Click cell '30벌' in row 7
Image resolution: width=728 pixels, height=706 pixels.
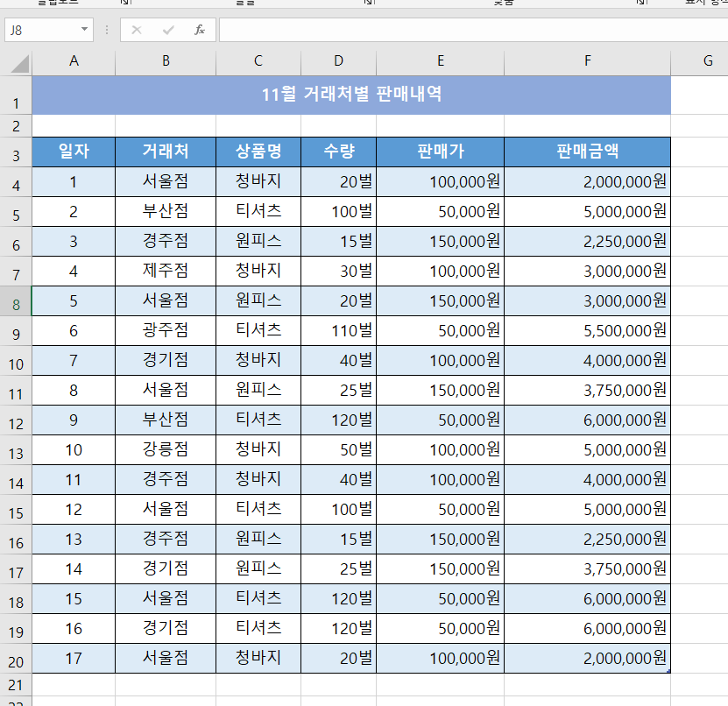tap(338, 271)
